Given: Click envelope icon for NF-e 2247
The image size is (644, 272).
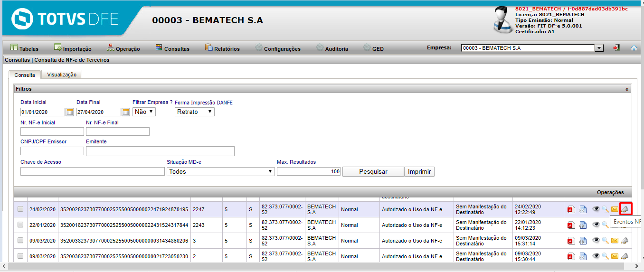Looking at the screenshot, I should tap(615, 209).
